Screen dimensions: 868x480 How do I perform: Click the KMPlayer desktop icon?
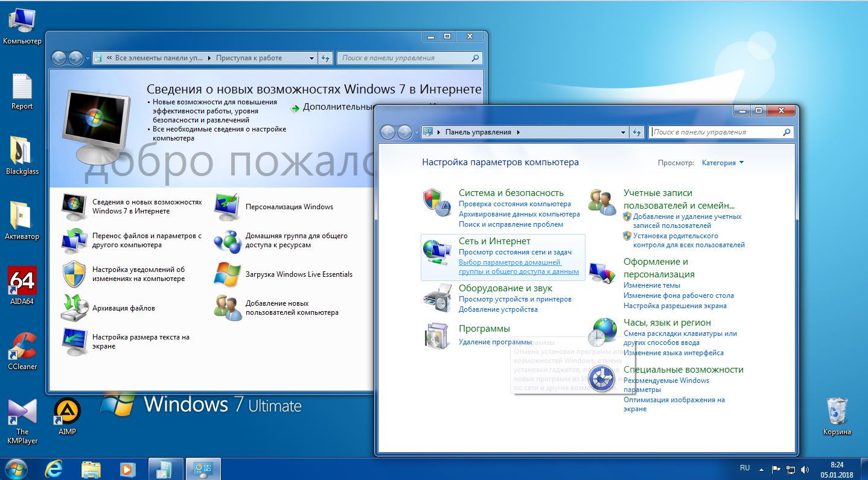22,421
